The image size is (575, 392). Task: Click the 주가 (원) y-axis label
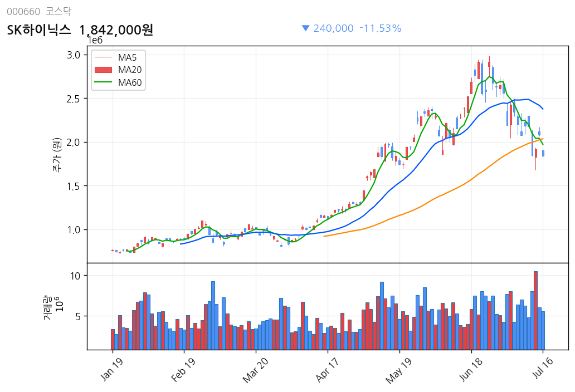(x=57, y=154)
